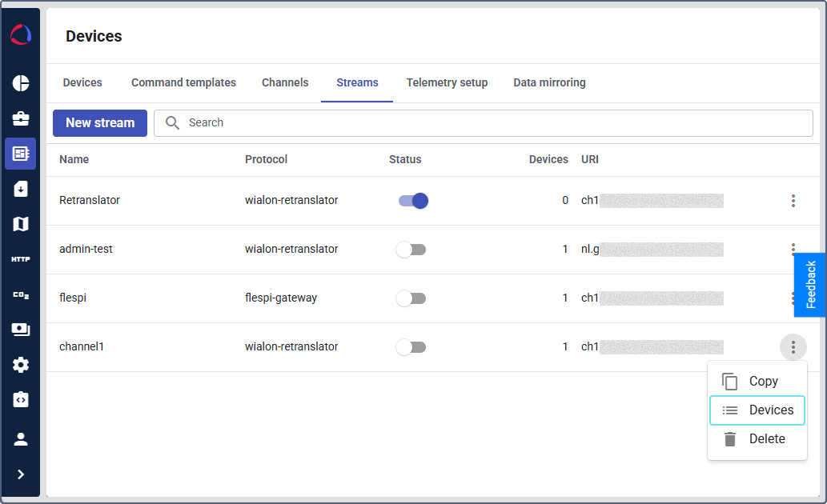Open the Retranslator row three-dot menu
The width and height of the screenshot is (827, 504).
[793, 200]
